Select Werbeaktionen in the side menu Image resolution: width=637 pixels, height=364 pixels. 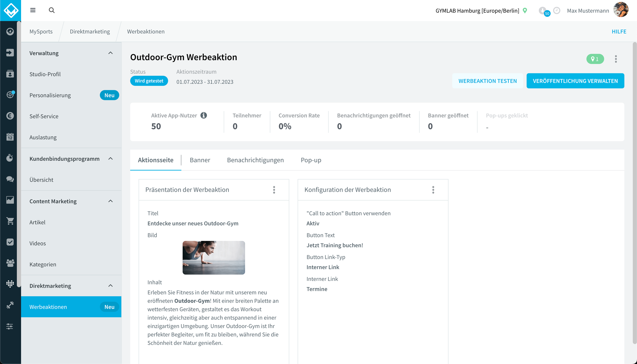pyautogui.click(x=71, y=307)
